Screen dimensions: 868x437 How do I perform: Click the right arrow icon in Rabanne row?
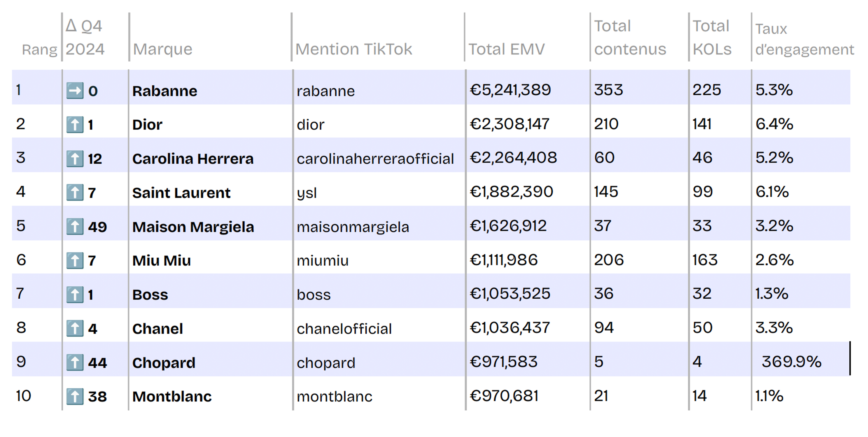click(x=75, y=91)
